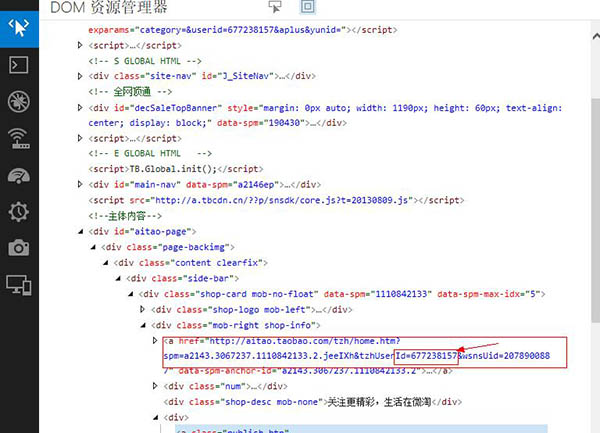
Task: Activate the select element cursor icon in header
Action: pyautogui.click(x=275, y=7)
